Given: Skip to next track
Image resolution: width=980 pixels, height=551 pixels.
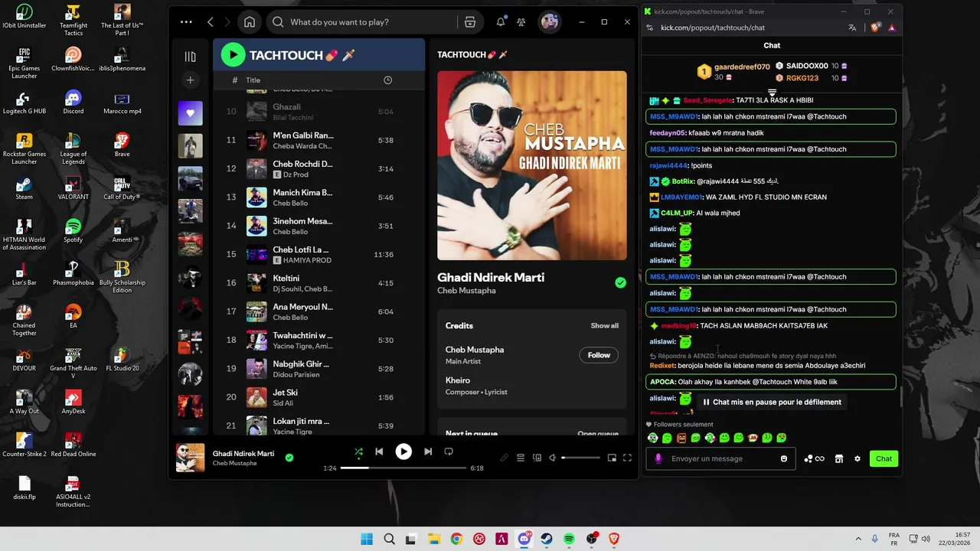Looking at the screenshot, I should coord(428,452).
